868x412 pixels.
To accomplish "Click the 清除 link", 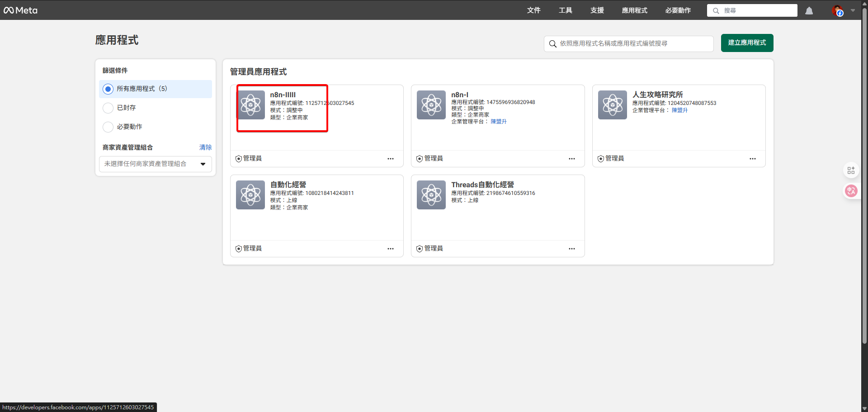I will [205, 147].
